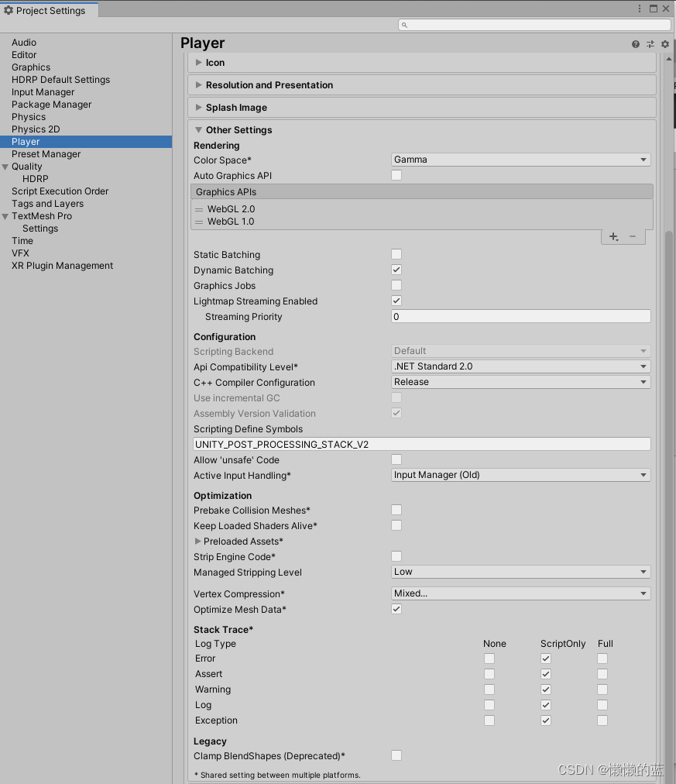676x784 pixels.
Task: Collapse the Other Settings section
Action: (200, 130)
